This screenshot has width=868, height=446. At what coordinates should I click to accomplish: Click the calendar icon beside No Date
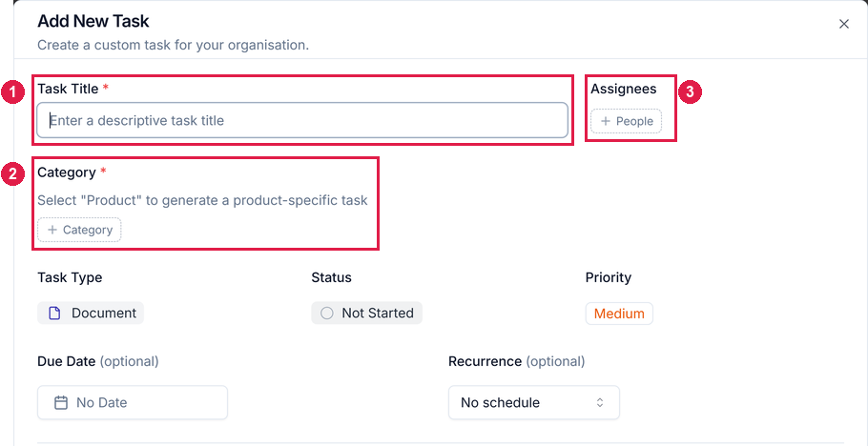[61, 402]
